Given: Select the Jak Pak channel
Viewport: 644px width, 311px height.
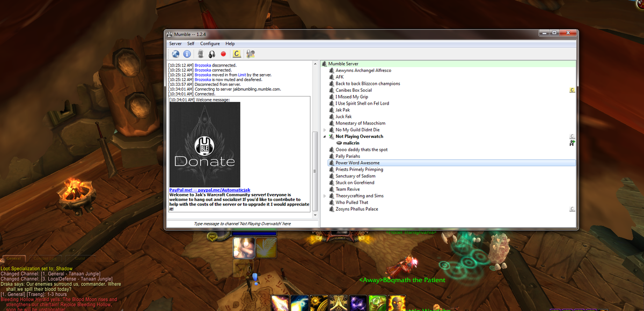Looking at the screenshot, I should (342, 110).
